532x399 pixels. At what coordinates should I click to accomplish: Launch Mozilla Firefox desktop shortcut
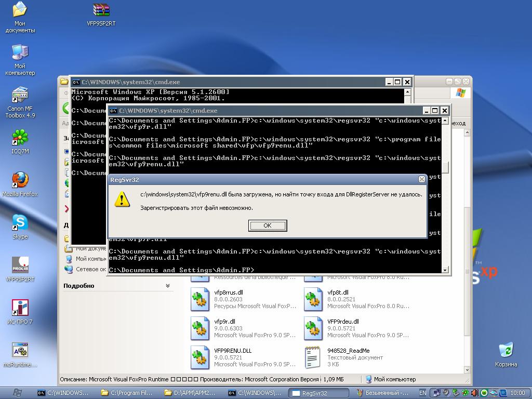[x=20, y=184]
